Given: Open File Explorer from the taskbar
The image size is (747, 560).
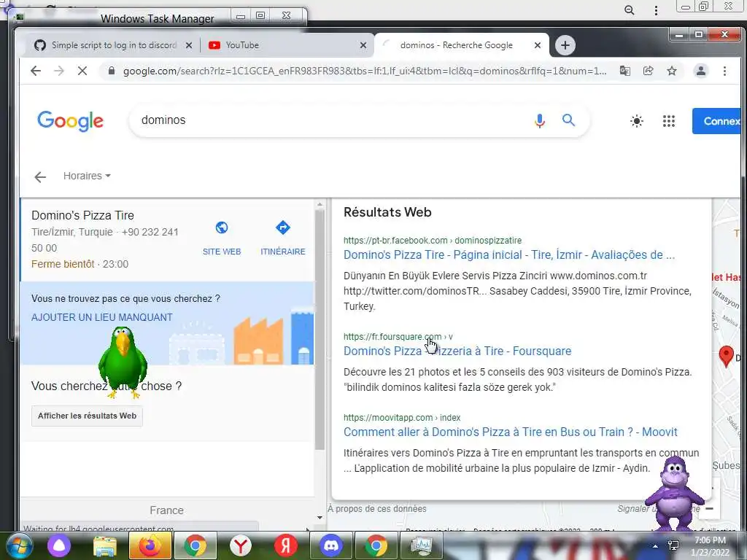Looking at the screenshot, I should tap(105, 545).
